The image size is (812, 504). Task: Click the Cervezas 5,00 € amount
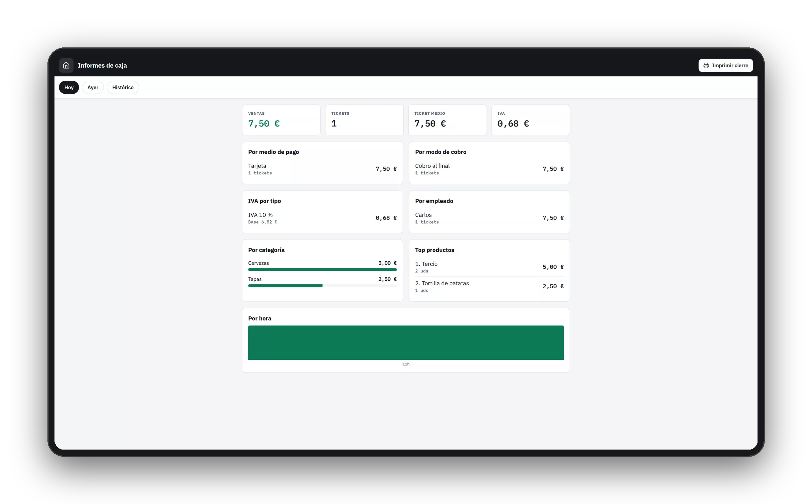coord(387,263)
